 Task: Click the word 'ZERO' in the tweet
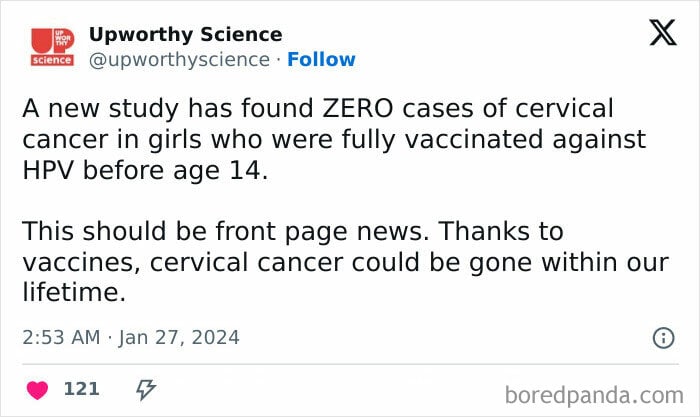358,108
